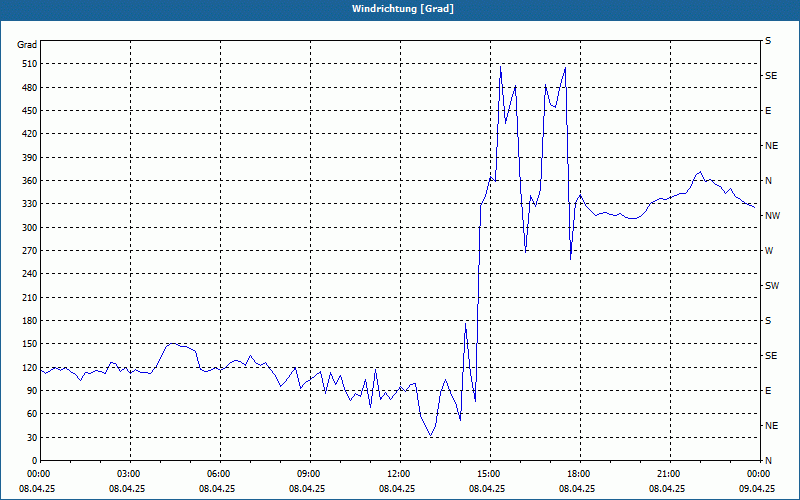The image size is (800, 500).
Task: Select the 240 axis value
Action: (29, 273)
